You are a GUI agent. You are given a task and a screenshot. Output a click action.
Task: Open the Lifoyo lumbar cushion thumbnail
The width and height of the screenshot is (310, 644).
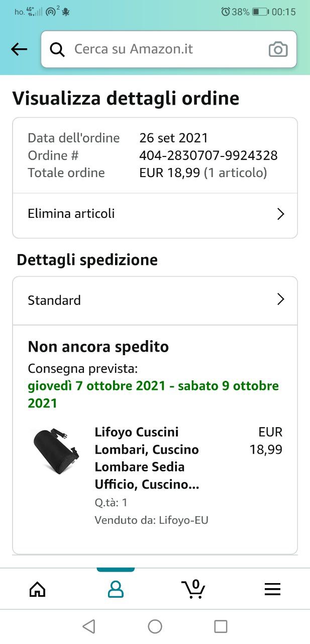tap(55, 451)
